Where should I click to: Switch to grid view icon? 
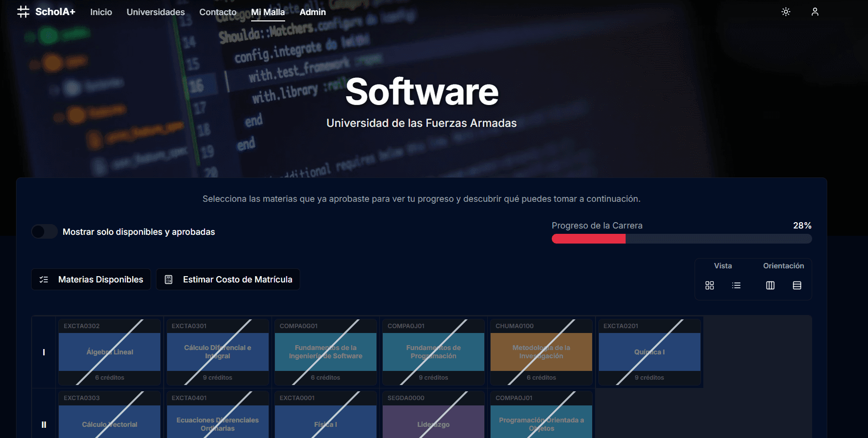(709, 285)
